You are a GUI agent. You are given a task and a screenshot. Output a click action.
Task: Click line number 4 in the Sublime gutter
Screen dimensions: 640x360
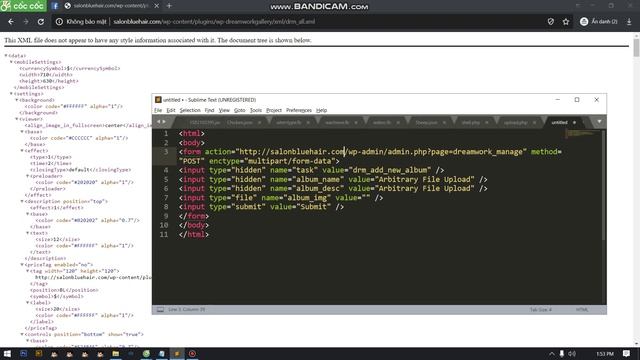click(x=166, y=170)
